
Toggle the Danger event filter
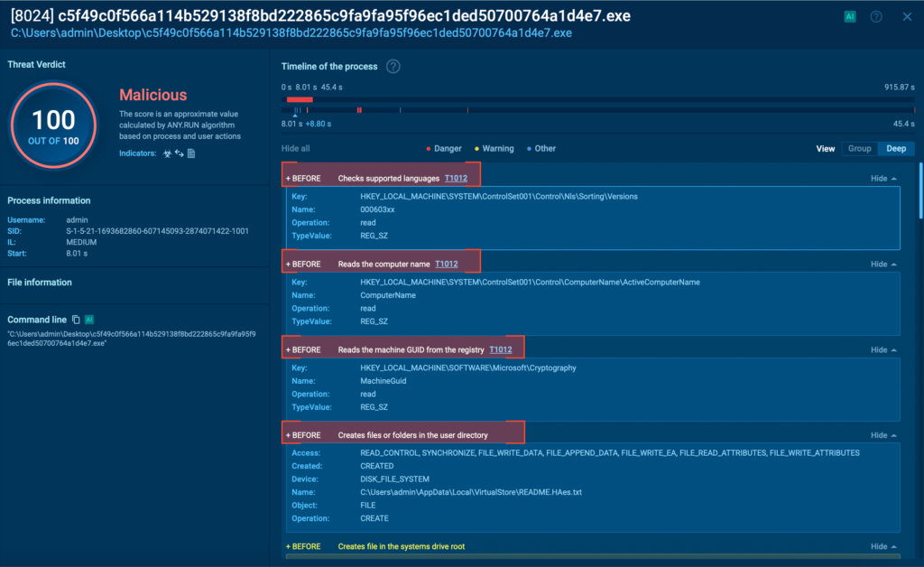[x=444, y=149]
